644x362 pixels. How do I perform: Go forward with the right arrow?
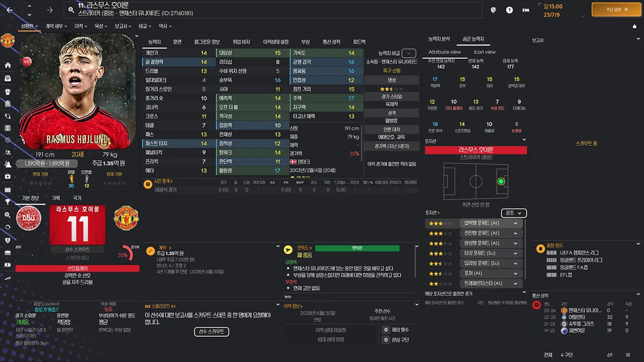[50, 10]
